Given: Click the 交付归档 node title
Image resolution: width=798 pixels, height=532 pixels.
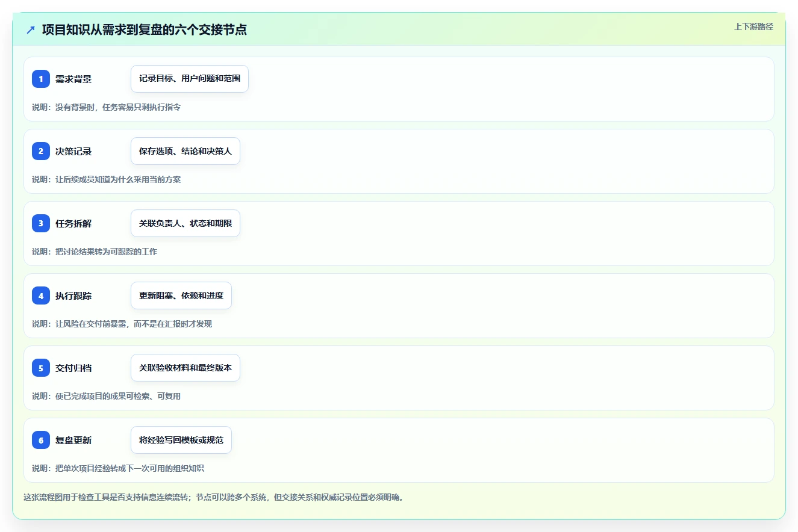Looking at the screenshot, I should pyautogui.click(x=73, y=368).
